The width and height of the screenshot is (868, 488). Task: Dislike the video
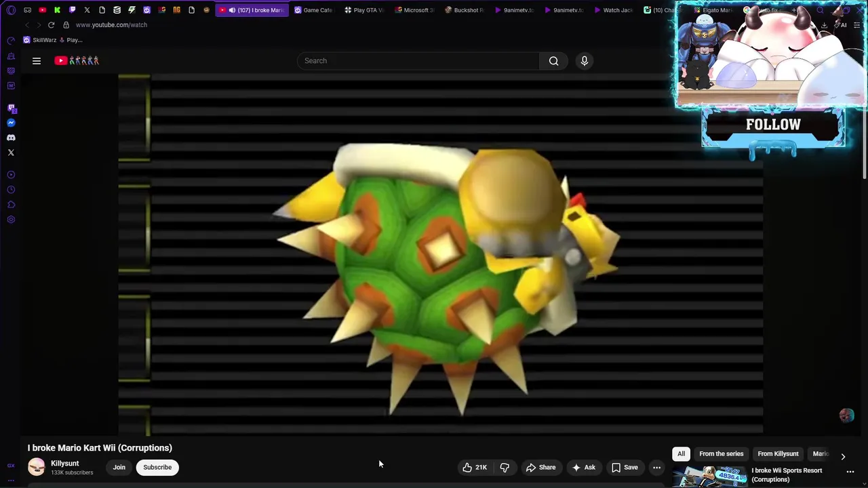[505, 467]
